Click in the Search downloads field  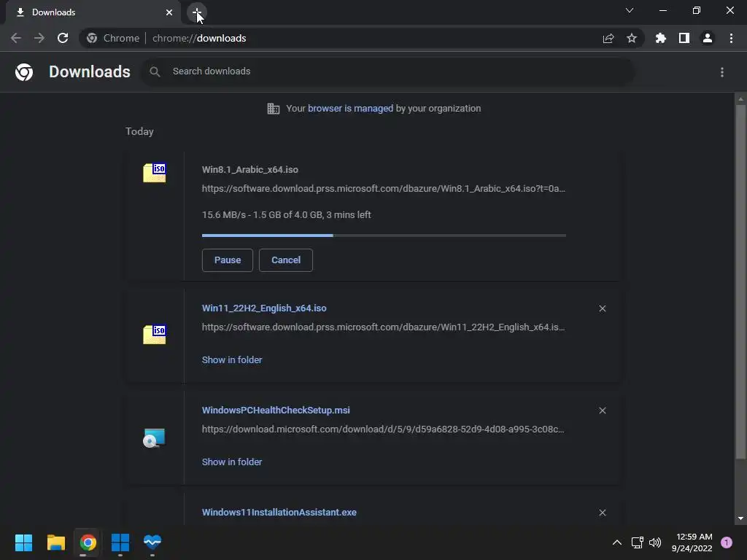click(388, 72)
